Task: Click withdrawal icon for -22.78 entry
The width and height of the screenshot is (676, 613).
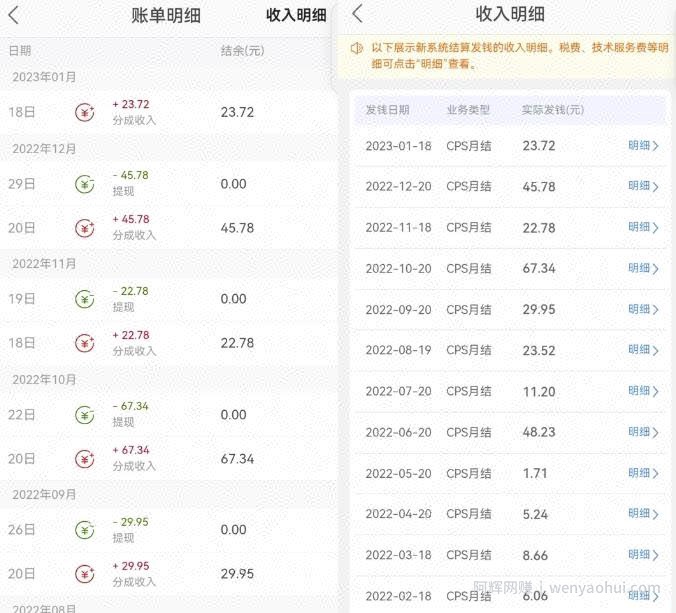Action: pos(85,299)
